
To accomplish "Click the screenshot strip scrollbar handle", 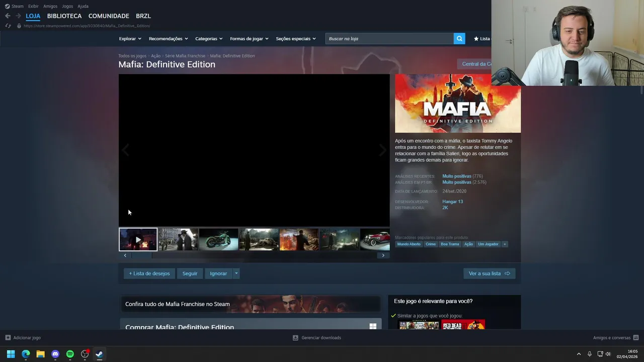I will tap(141, 255).
